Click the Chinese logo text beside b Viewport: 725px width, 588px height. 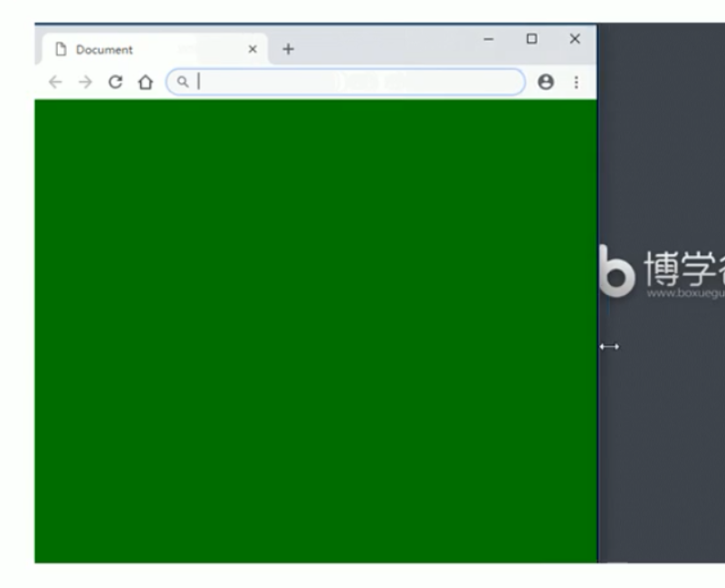tap(684, 268)
